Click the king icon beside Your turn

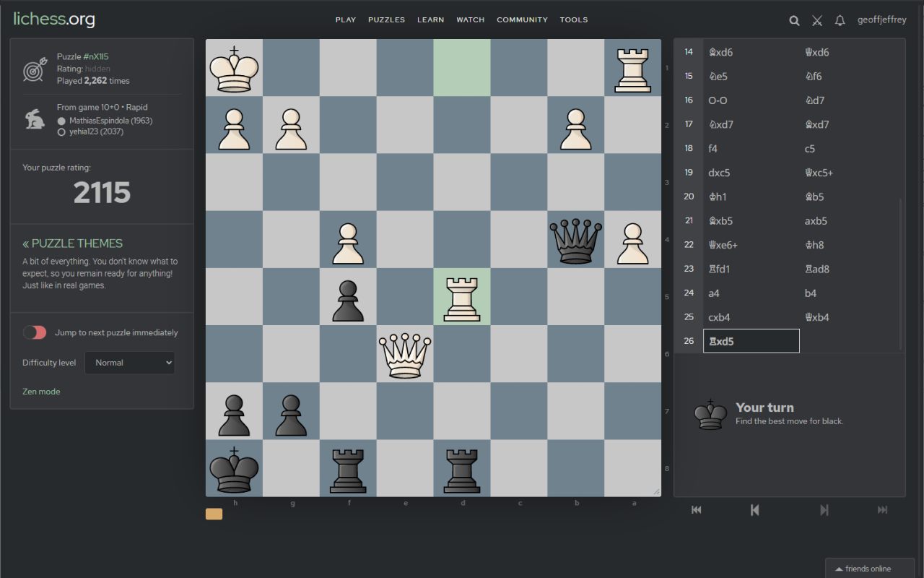tap(710, 414)
